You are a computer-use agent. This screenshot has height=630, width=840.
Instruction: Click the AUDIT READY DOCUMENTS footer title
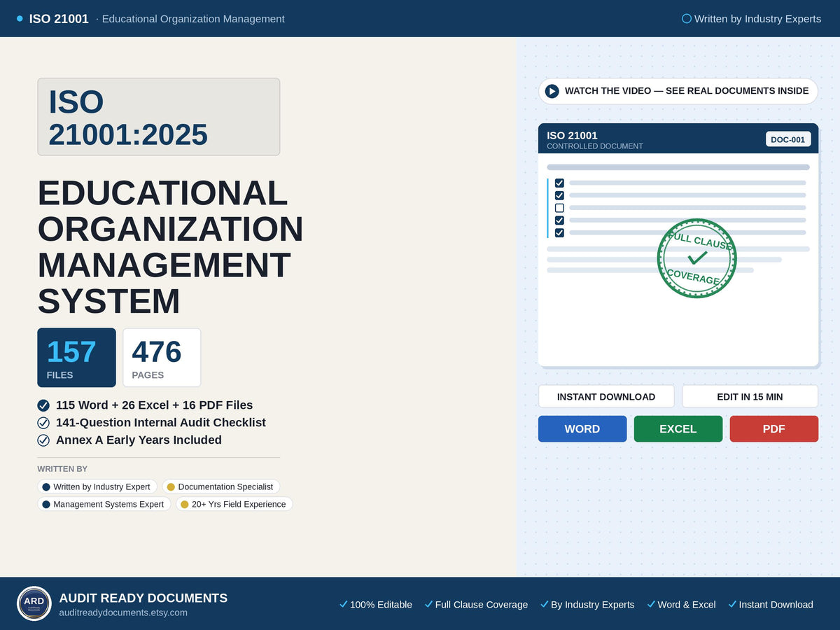click(143, 598)
